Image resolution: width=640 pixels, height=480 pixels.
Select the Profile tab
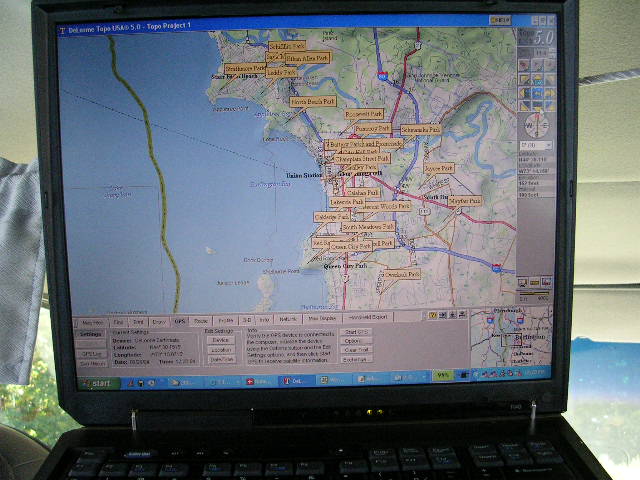click(x=224, y=322)
